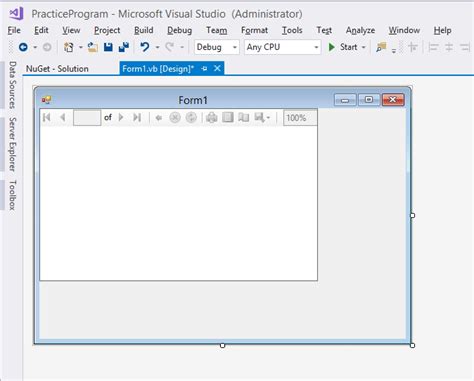The width and height of the screenshot is (474, 381).
Task: Open the Help menu
Action: 443,30
